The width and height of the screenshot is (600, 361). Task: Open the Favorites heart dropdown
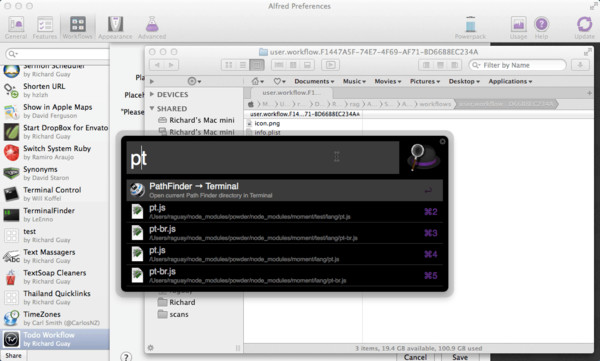coord(280,81)
